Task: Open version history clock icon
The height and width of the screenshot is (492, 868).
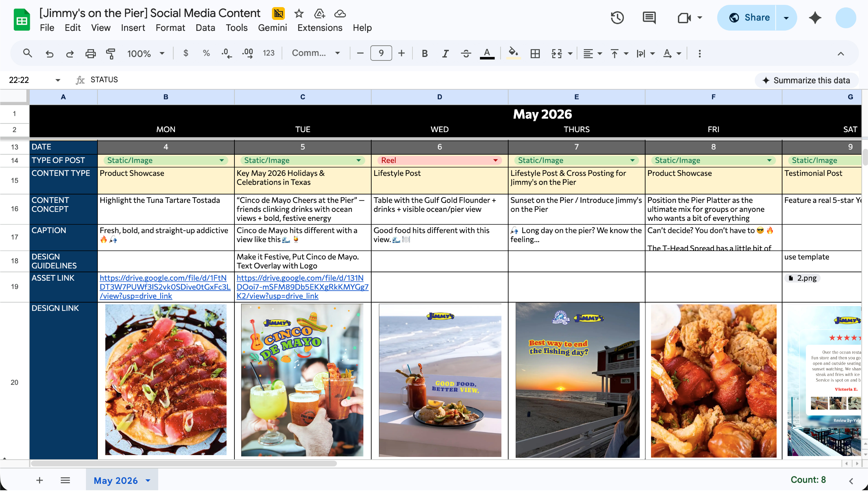Action: (x=617, y=18)
